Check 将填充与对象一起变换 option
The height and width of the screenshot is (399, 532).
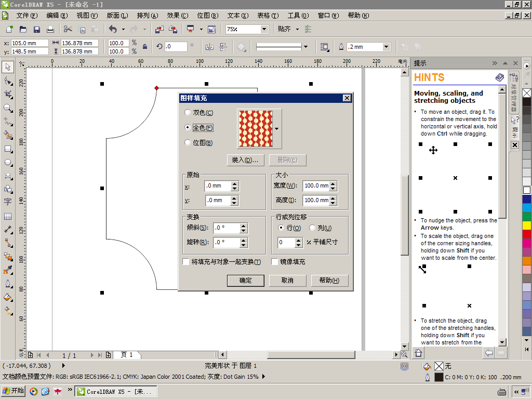pyautogui.click(x=186, y=262)
